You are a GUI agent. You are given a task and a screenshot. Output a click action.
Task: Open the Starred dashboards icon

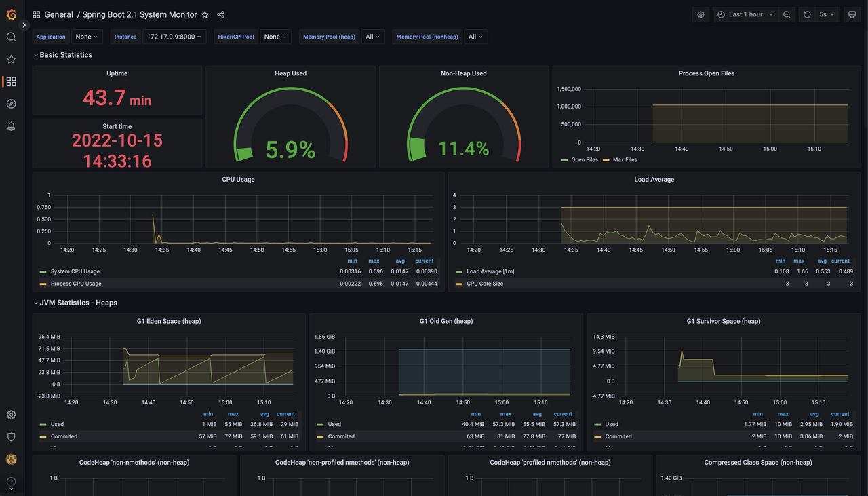point(11,59)
